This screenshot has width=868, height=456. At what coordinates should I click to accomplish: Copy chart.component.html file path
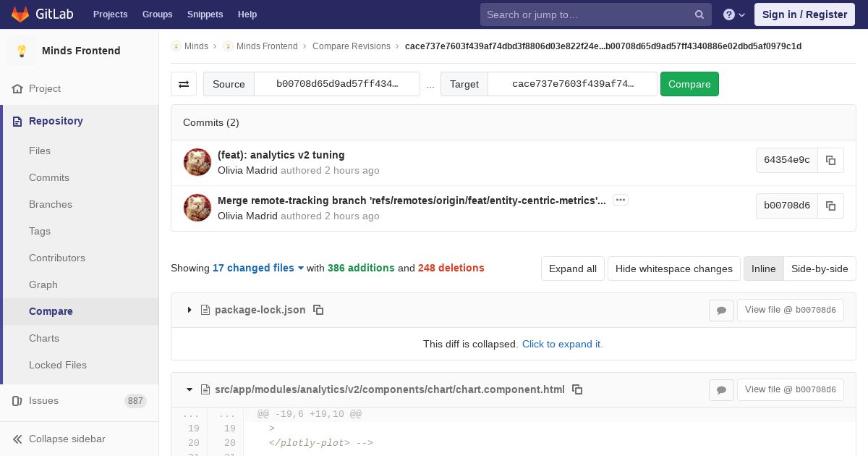pyautogui.click(x=577, y=389)
